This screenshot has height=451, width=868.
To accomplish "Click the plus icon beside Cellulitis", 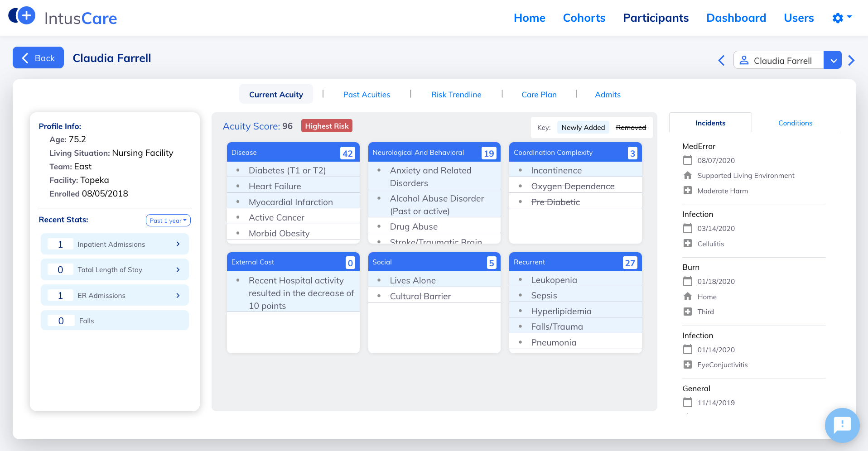I will 688,244.
